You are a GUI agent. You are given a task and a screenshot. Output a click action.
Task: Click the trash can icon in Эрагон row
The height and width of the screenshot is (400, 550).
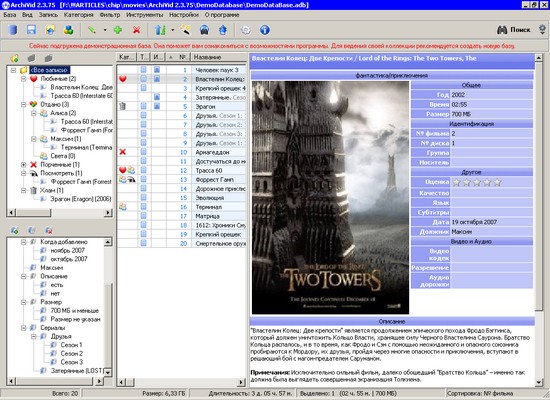coord(122,106)
